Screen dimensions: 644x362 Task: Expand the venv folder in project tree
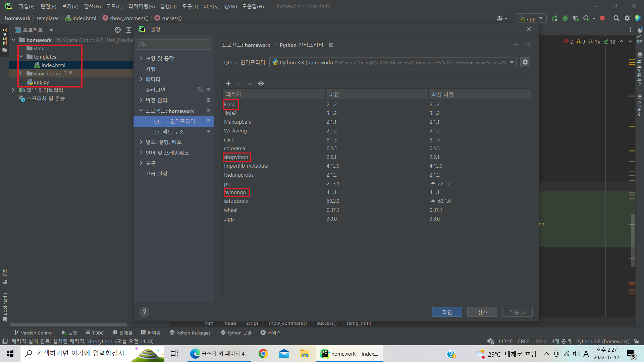20,73
